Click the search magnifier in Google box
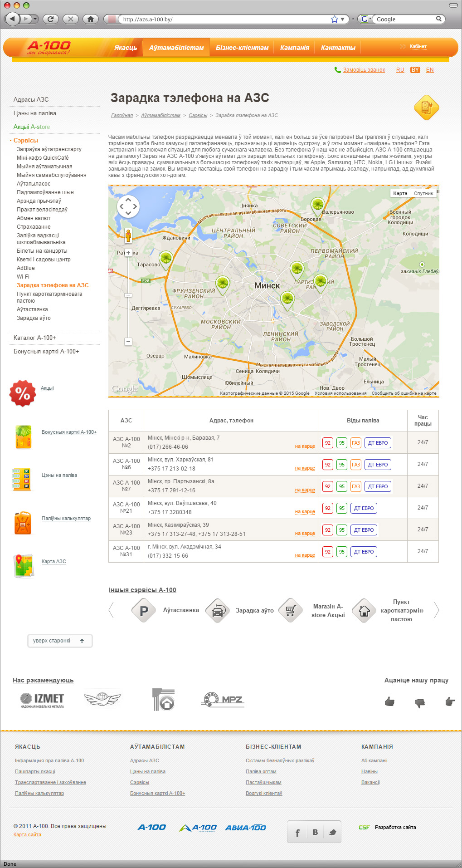 point(438,19)
